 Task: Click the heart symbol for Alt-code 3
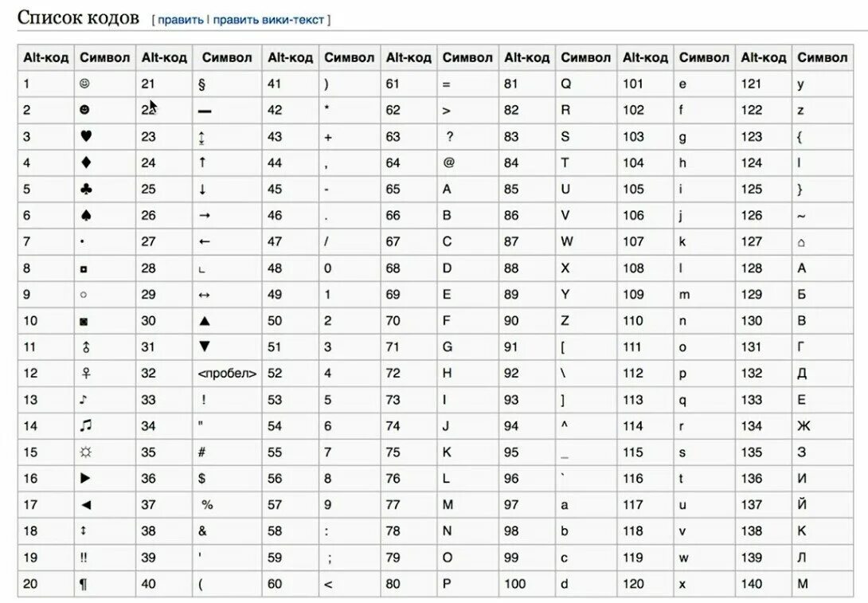click(x=86, y=135)
